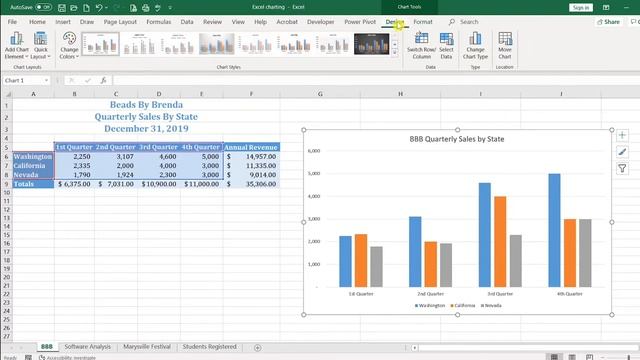Viewport: 640px width, 360px height.
Task: Click the Select Data icon
Action: click(446, 45)
